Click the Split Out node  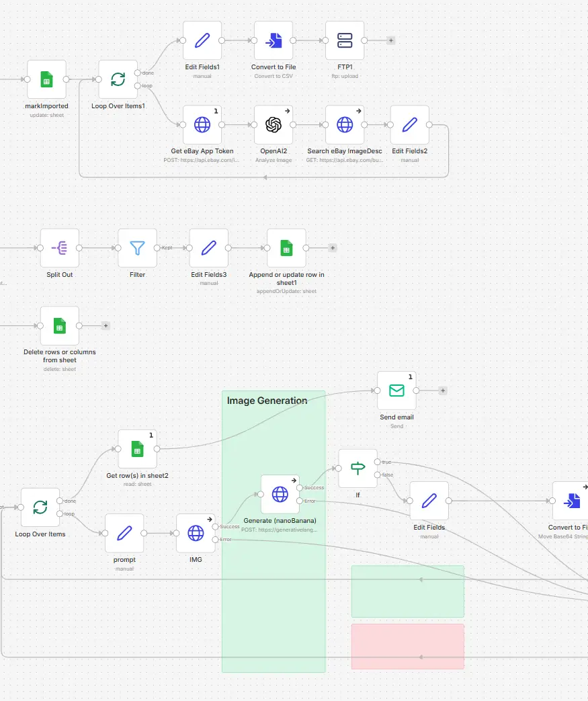click(59, 247)
